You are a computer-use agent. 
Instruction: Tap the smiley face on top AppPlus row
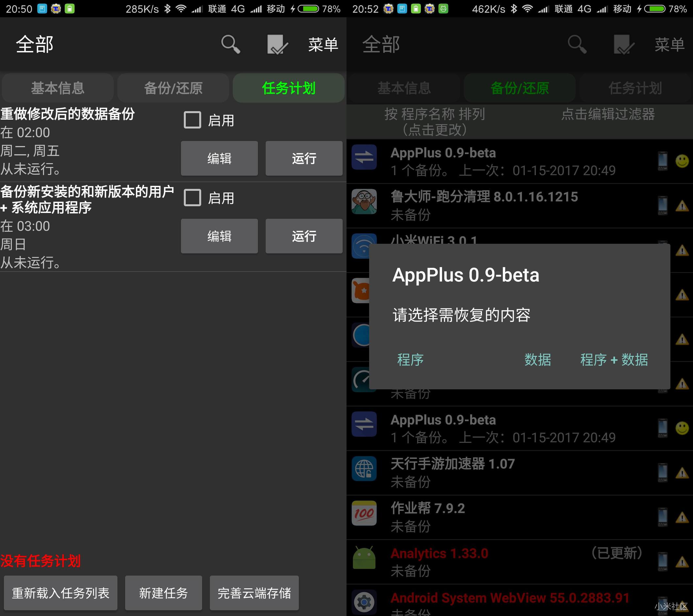(682, 161)
